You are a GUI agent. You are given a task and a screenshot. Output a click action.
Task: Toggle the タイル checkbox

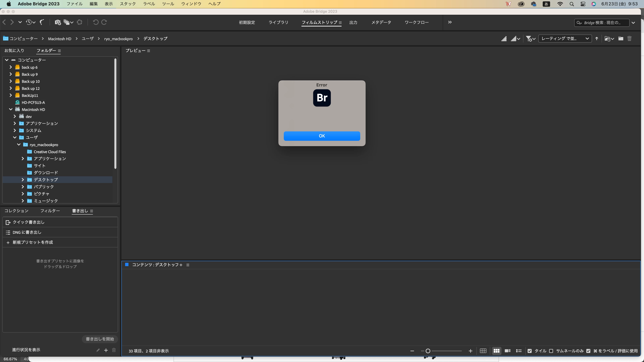pyautogui.click(x=529, y=351)
